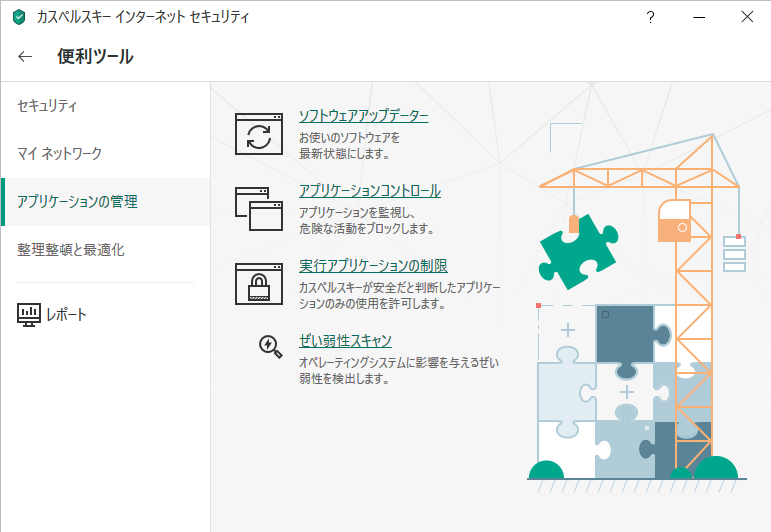This screenshot has width=771, height=532.
Task: Click the window title カスペルスキー インターネット セキュリティ
Action: (143, 17)
